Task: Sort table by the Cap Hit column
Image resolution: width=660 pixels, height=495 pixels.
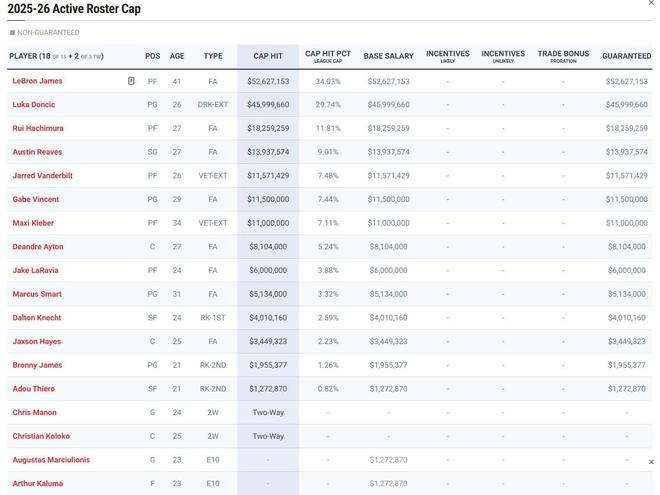Action: pos(268,56)
